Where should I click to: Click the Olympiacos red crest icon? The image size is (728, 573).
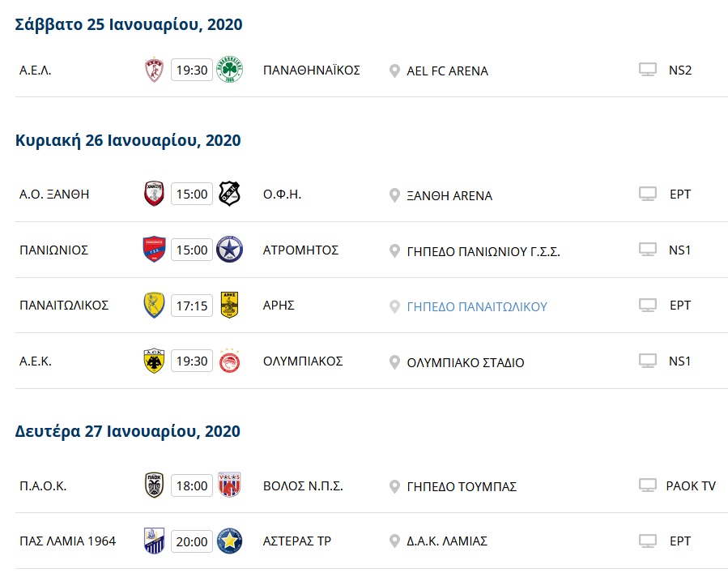(x=230, y=361)
